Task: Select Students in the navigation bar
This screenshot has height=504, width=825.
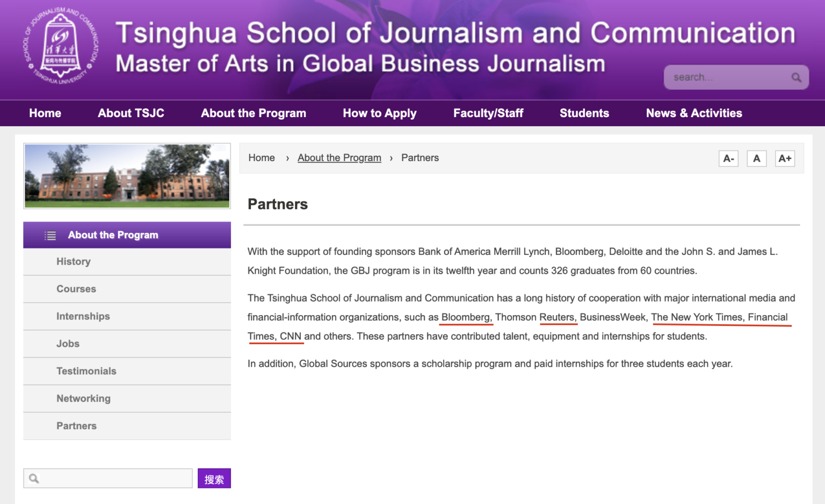Action: (584, 113)
